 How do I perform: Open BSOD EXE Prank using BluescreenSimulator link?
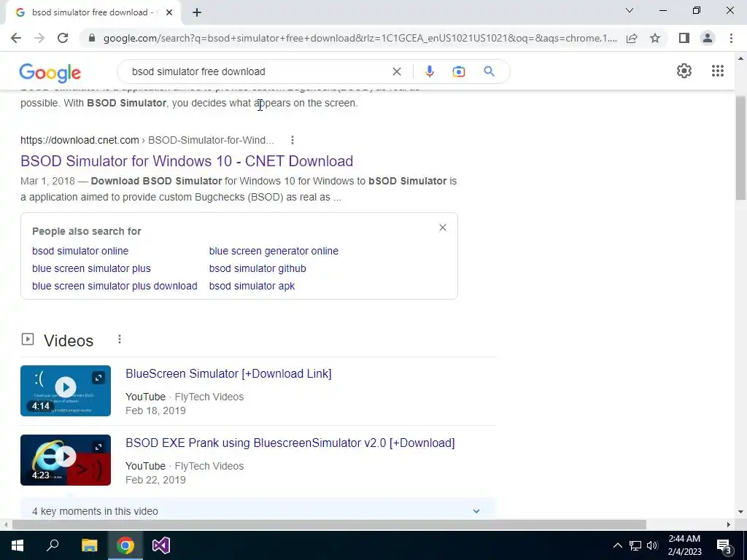pyautogui.click(x=290, y=443)
